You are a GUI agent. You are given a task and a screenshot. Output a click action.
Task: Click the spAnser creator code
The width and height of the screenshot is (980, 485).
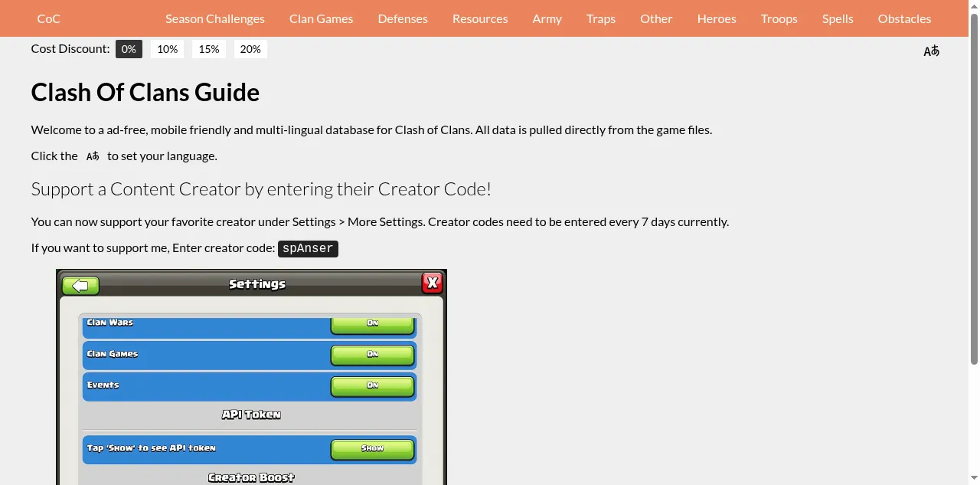[308, 248]
